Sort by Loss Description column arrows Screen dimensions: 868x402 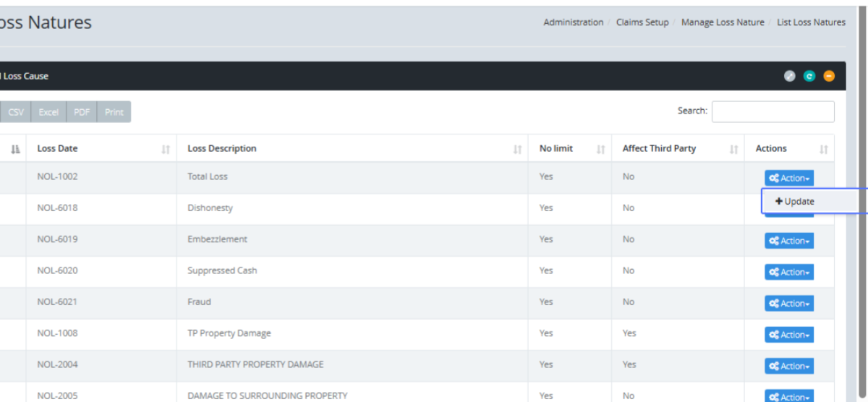tap(517, 149)
